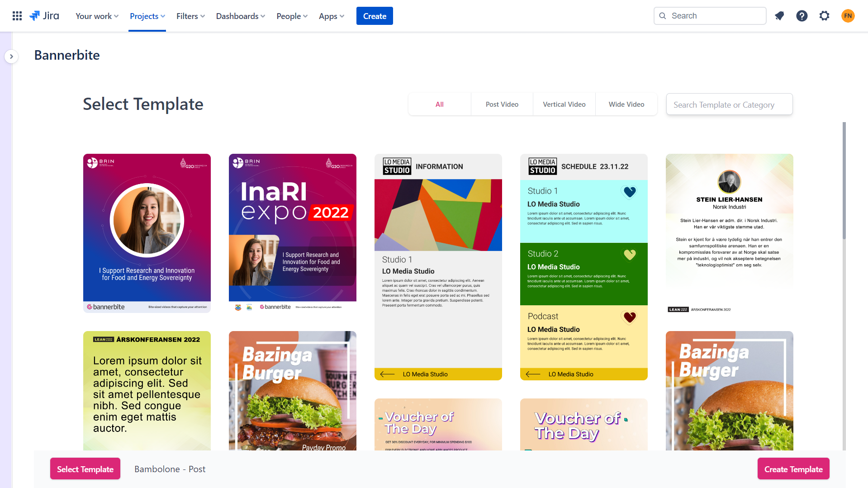Open the notifications icon
The image size is (868, 488).
pos(779,16)
